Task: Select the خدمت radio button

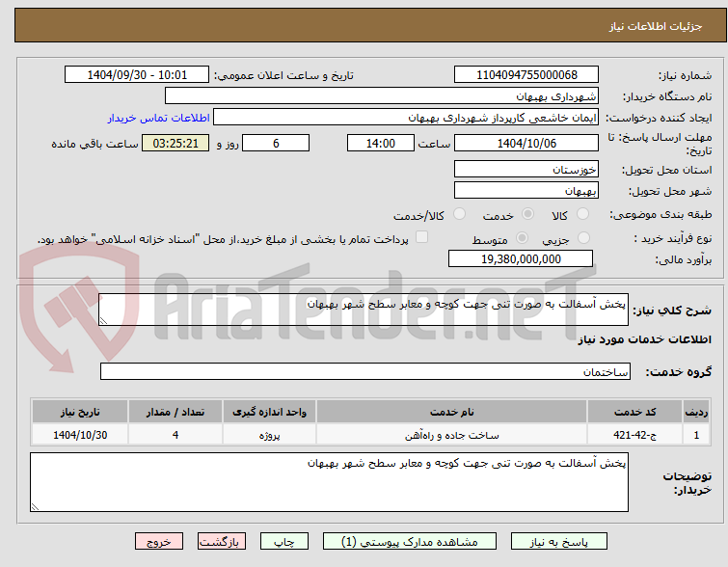Action: [527, 214]
